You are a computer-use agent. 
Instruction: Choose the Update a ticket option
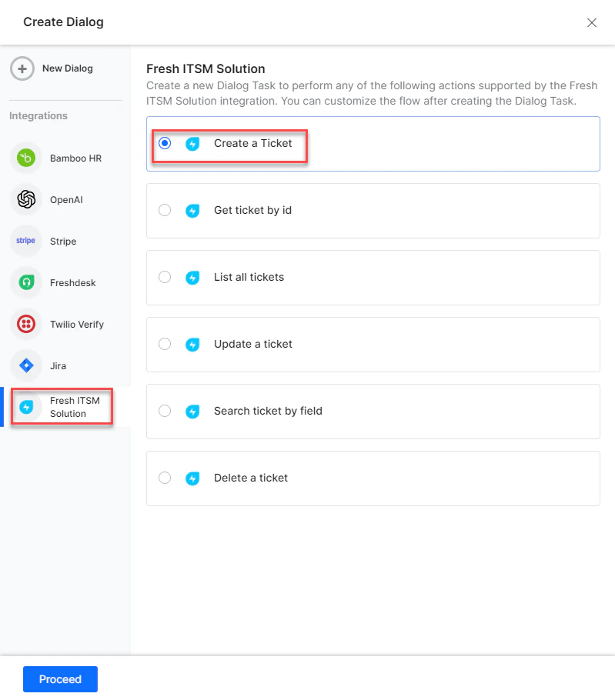[x=164, y=345]
